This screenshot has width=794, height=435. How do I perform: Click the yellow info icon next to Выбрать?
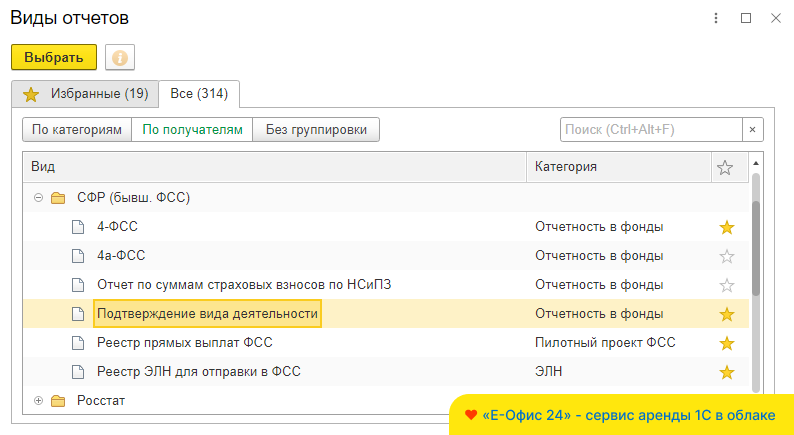120,57
